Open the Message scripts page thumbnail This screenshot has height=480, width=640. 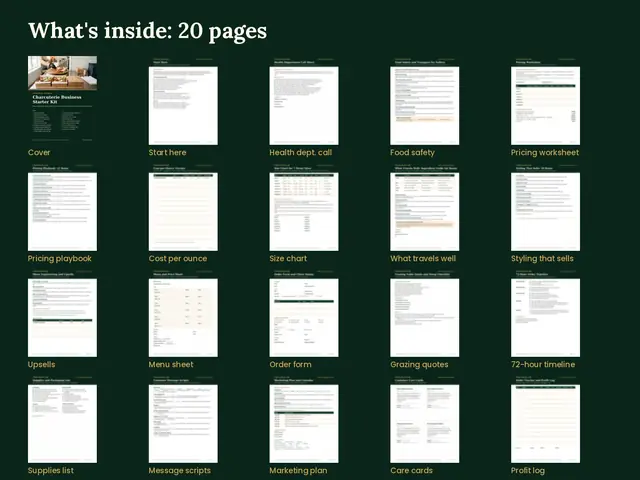click(x=183, y=419)
